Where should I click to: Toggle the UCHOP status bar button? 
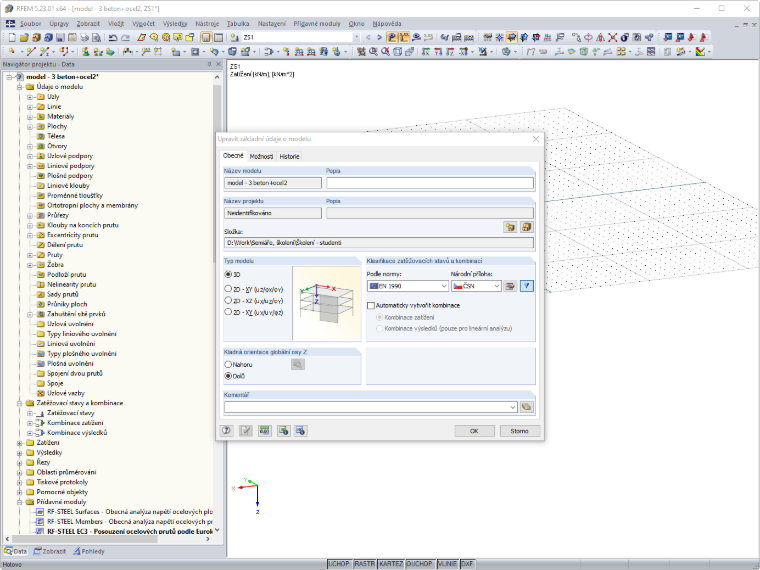point(338,564)
